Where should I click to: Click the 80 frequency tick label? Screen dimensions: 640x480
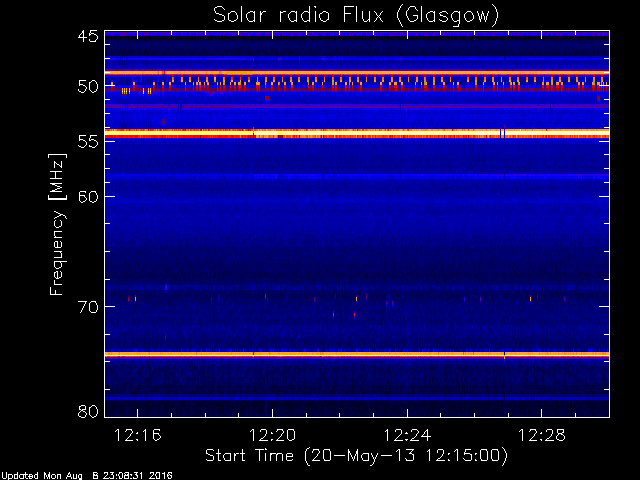[x=87, y=411]
